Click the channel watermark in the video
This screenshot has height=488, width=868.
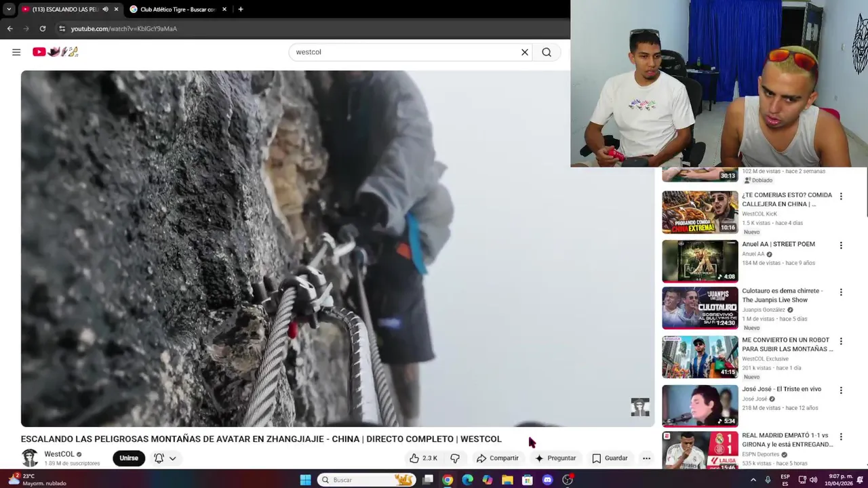(640, 407)
